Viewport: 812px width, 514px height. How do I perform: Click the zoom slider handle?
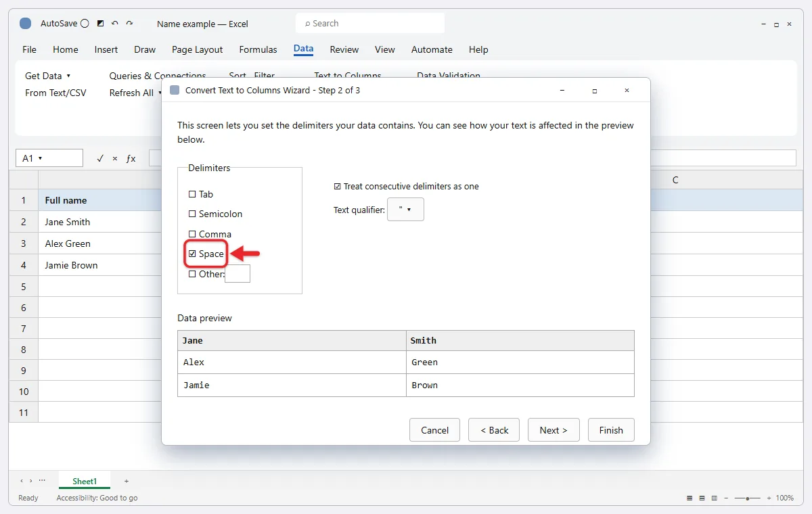coord(747,498)
